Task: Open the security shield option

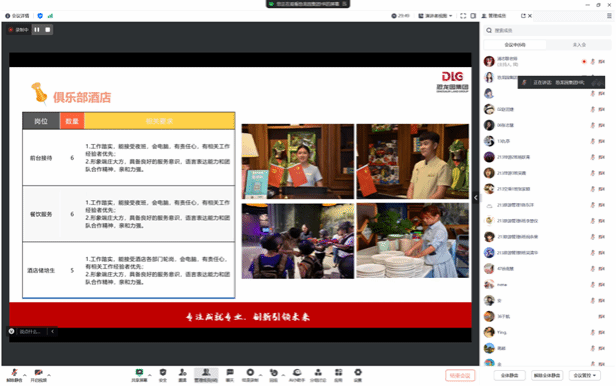Action: [163, 375]
